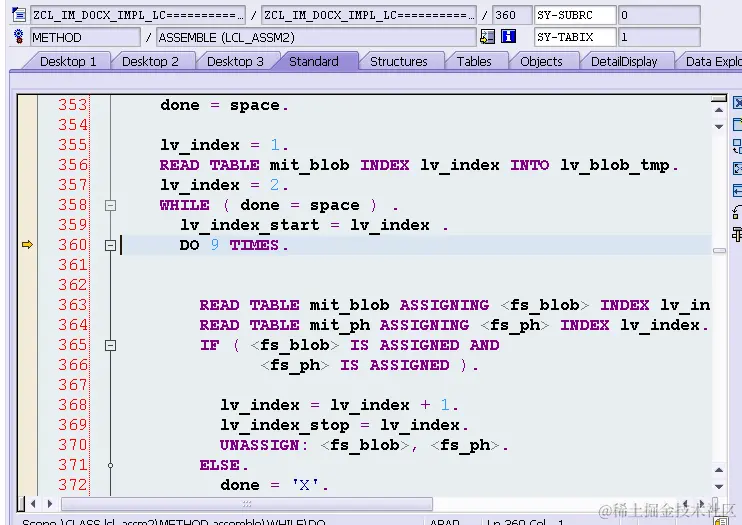
Task: Click the first ZCL_IM_DOCX_IMPL_LC program field
Action: point(138,15)
